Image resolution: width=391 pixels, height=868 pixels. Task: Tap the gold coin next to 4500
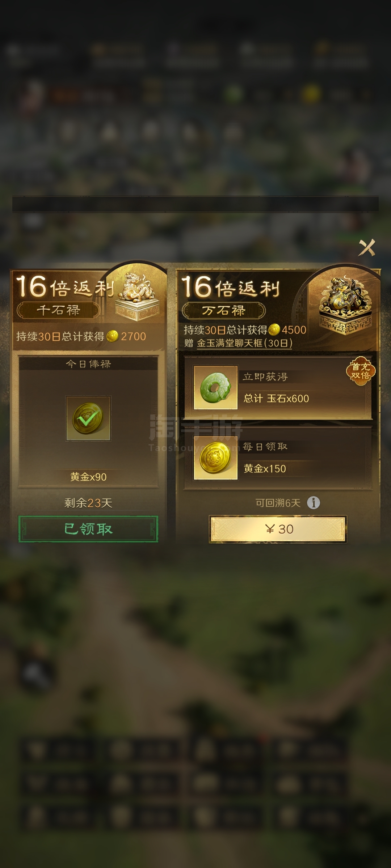click(x=274, y=329)
